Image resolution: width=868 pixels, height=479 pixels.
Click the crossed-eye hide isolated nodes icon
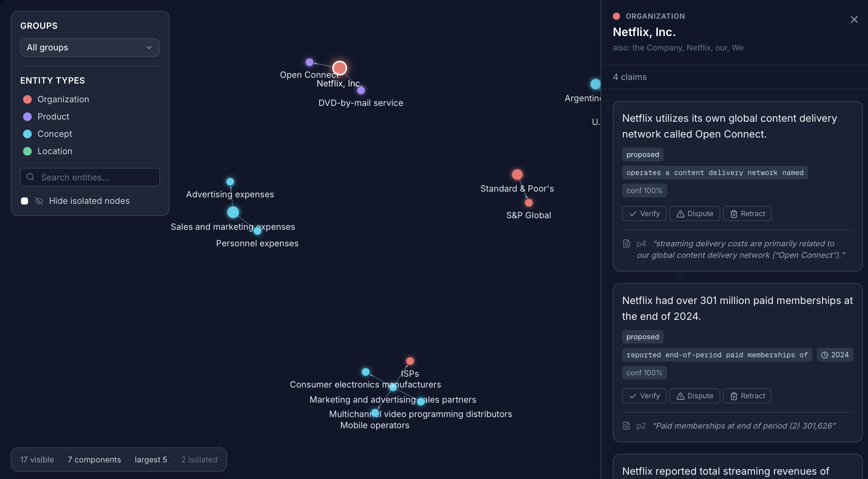39,201
